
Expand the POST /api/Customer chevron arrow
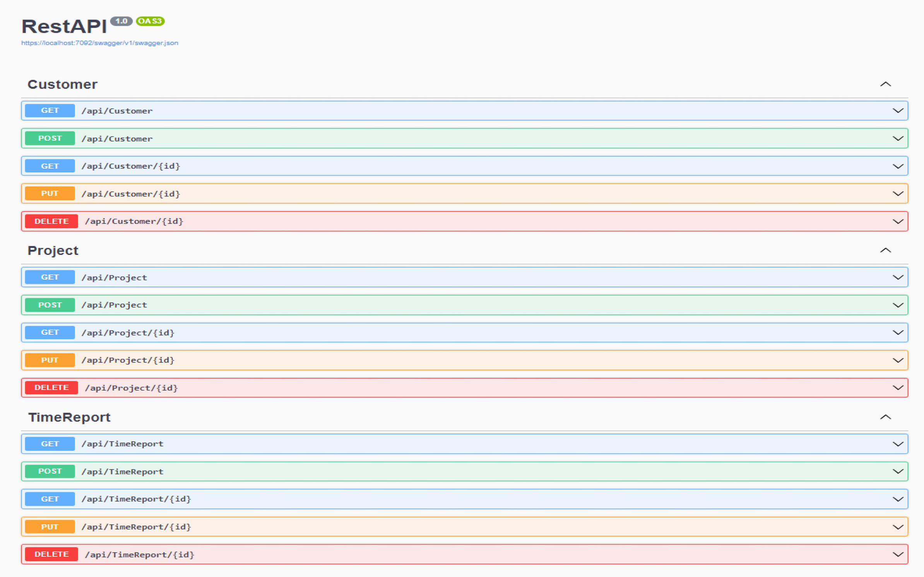click(898, 138)
